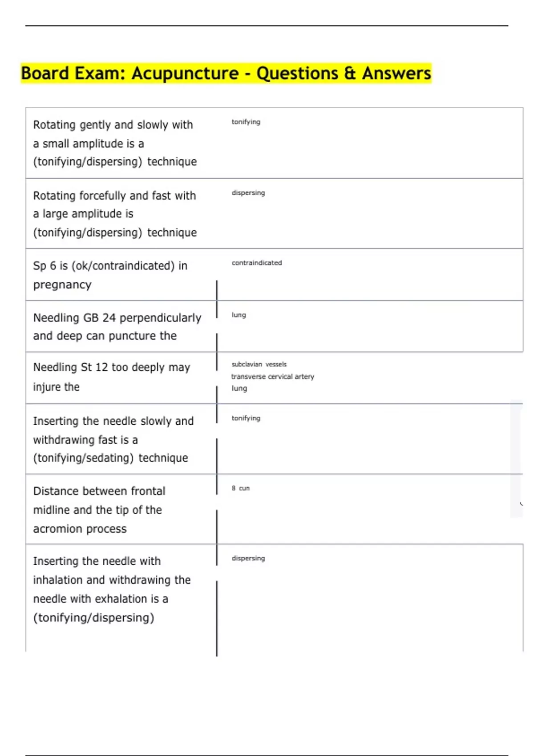Click the 'contraindicated' answer text

click(x=256, y=263)
